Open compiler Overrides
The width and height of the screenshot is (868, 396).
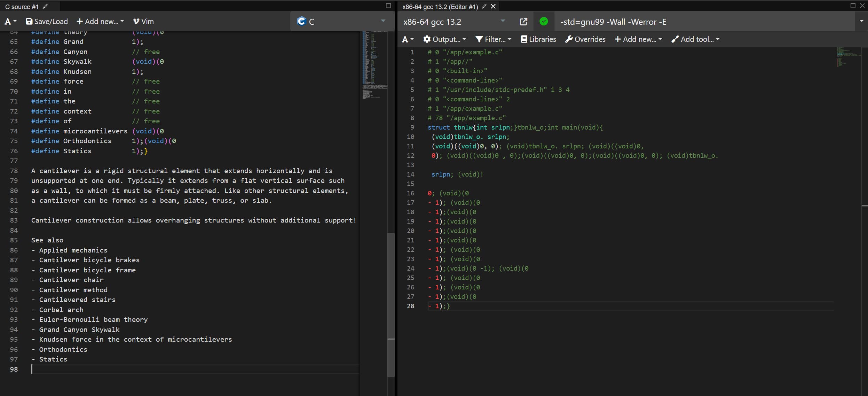click(x=585, y=39)
